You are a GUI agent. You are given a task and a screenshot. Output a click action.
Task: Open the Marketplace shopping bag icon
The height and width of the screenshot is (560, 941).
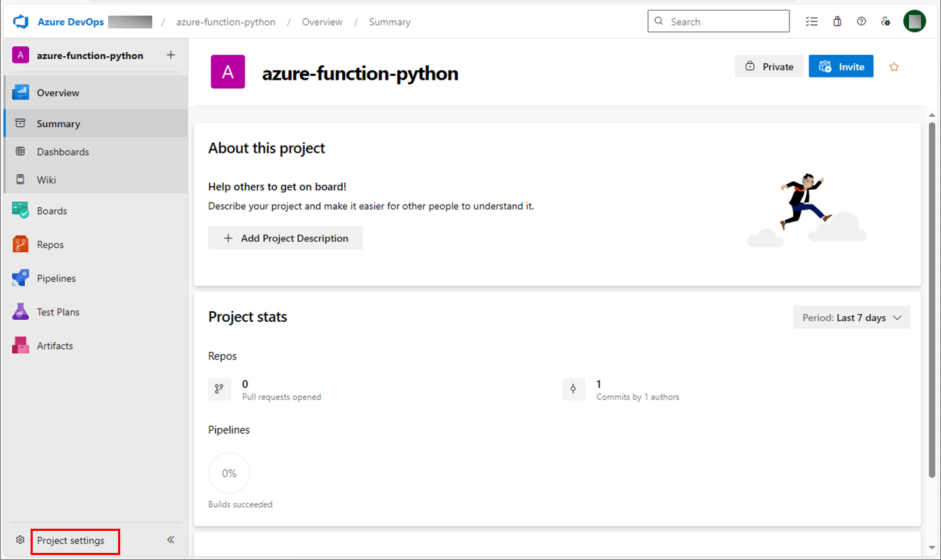tap(837, 21)
